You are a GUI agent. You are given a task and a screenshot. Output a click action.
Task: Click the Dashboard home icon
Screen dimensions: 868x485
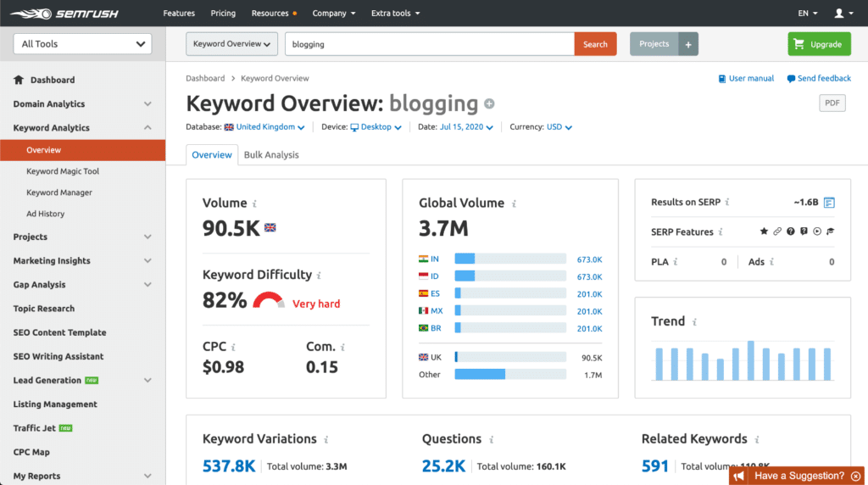pos(19,80)
